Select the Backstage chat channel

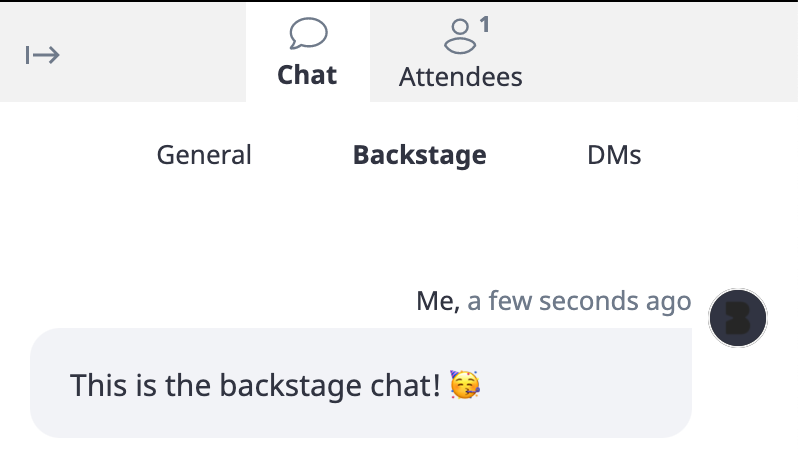420,155
